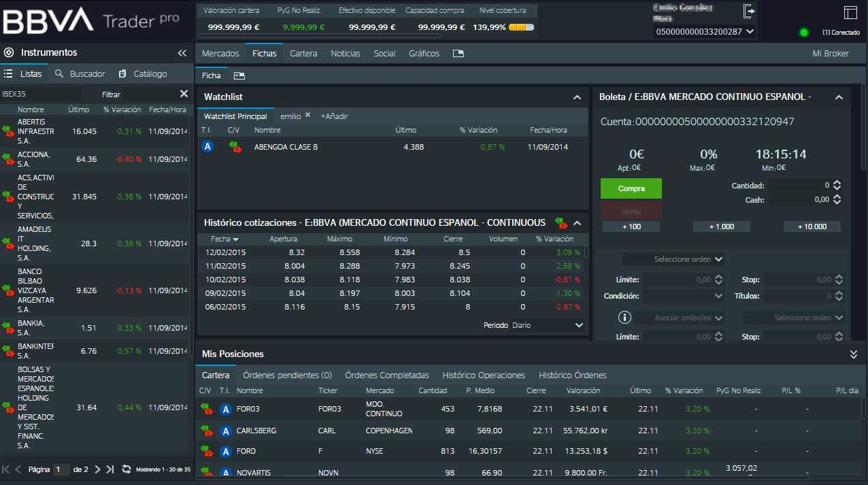
Task: Click the Nivel cobertura progress bar
Action: point(521,28)
